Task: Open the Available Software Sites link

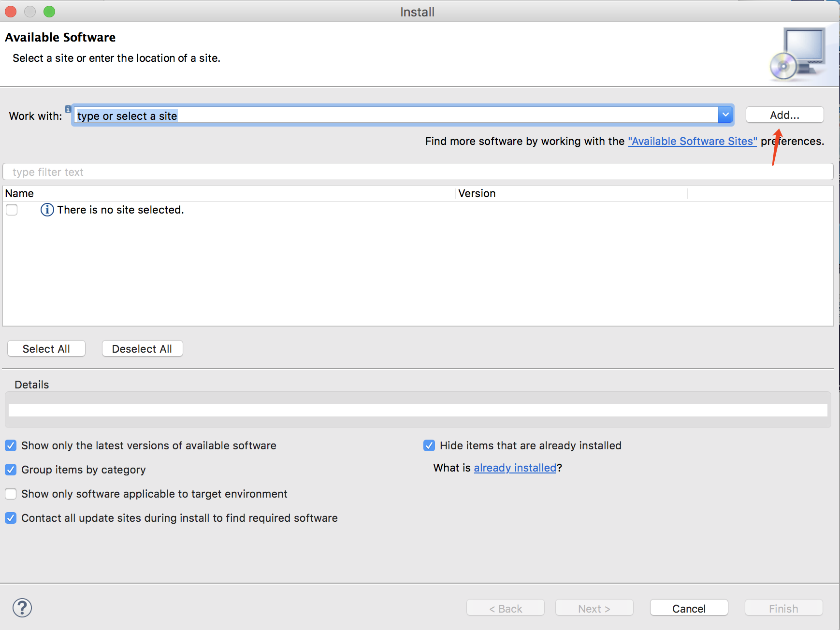Action: (x=692, y=141)
